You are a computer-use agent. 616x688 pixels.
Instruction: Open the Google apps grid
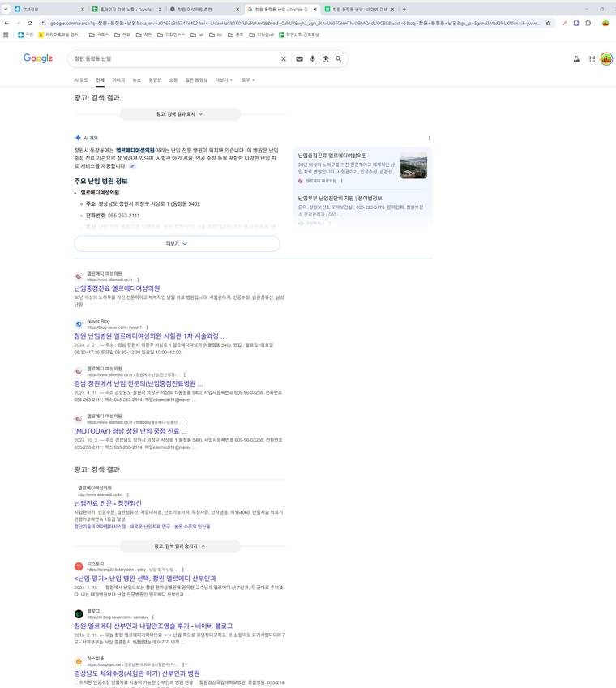click(x=592, y=59)
